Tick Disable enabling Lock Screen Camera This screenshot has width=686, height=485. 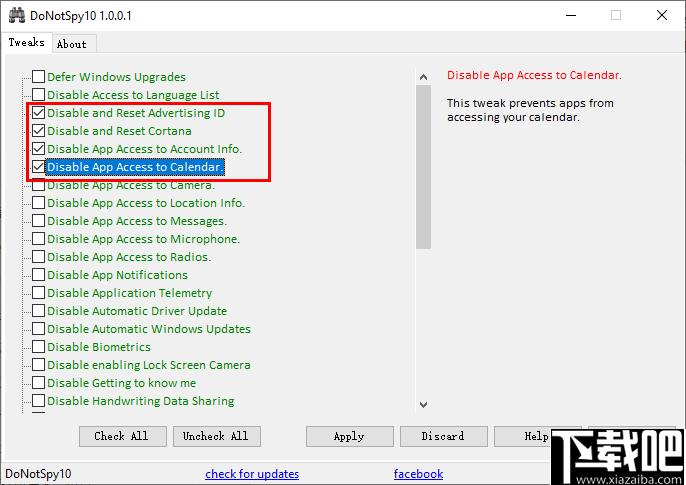(x=38, y=364)
